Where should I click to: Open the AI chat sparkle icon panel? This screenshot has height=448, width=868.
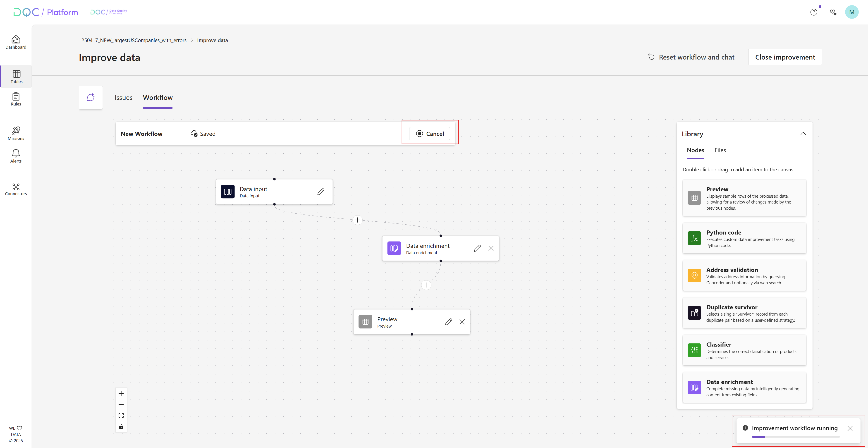[91, 97]
